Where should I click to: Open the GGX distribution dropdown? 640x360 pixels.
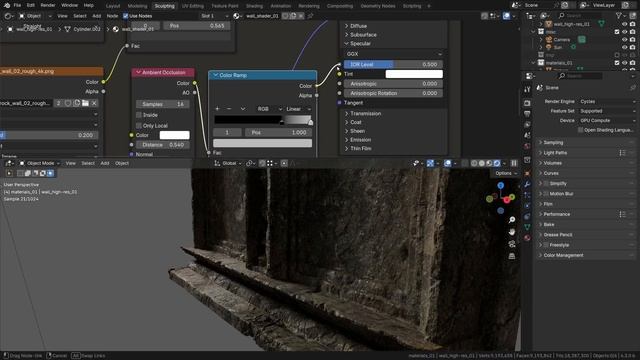click(393, 54)
